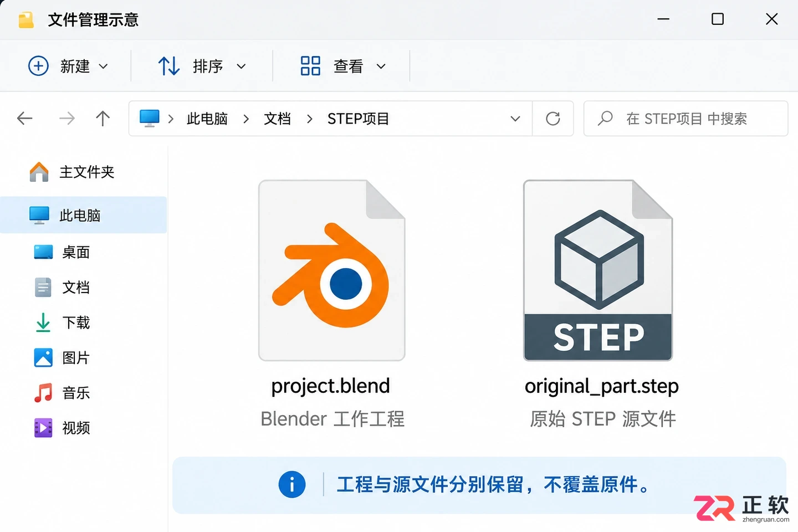This screenshot has width=798, height=532.
Task: Click the music (音乐) note icon
Action: (43, 393)
